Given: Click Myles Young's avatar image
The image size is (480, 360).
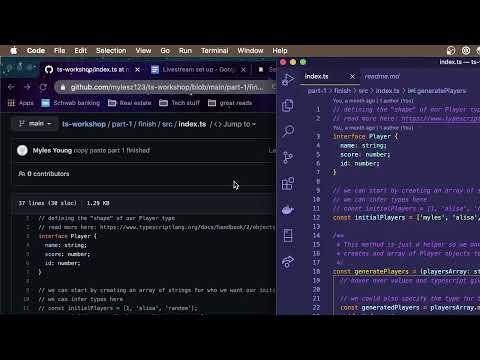Looking at the screenshot, I should (22, 150).
